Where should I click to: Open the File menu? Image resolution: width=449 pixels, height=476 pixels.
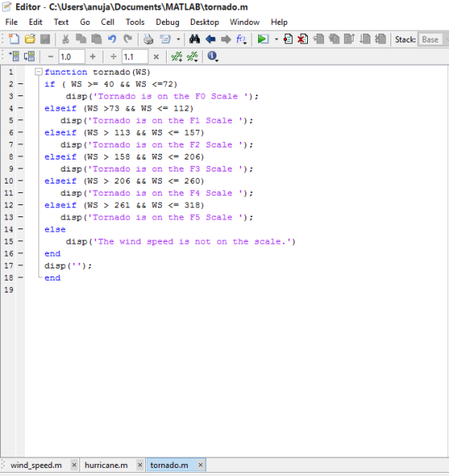coord(11,22)
